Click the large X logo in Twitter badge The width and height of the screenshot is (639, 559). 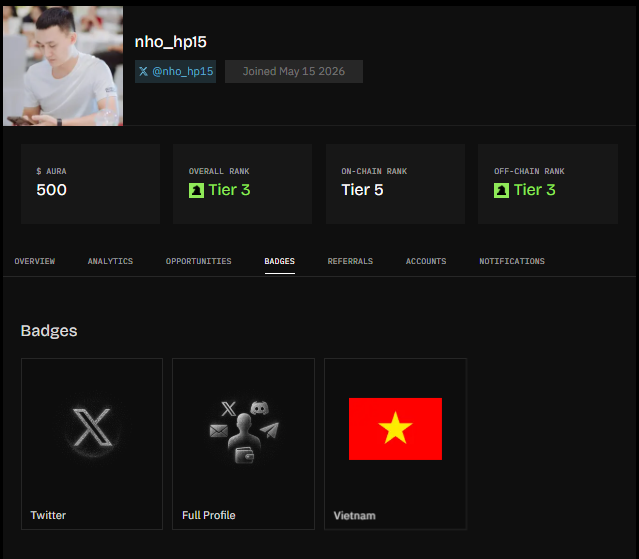click(x=92, y=428)
